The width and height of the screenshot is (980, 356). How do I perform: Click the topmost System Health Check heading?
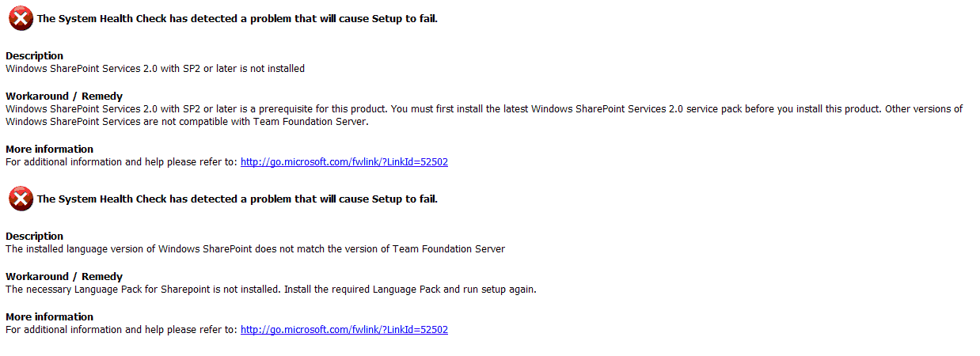237,19
